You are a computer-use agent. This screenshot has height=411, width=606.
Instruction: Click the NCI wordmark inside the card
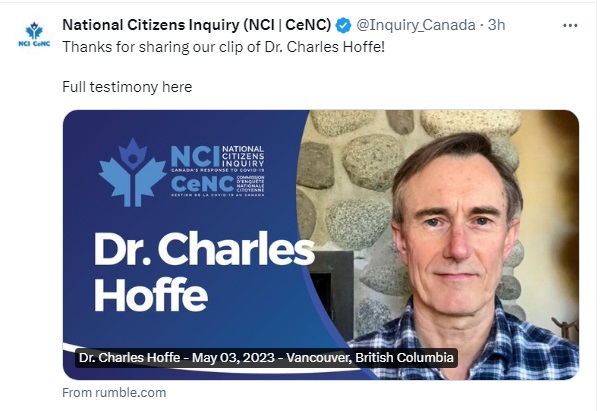[x=195, y=157]
